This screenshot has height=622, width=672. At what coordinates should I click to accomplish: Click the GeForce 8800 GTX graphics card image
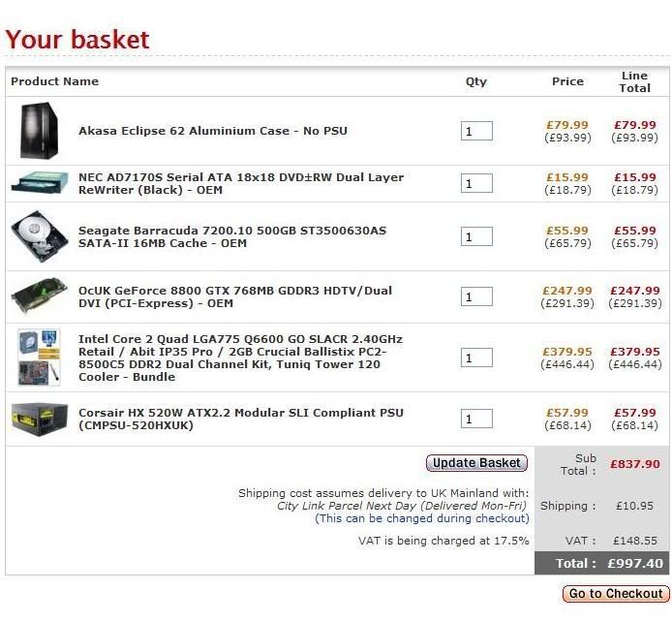click(x=40, y=296)
